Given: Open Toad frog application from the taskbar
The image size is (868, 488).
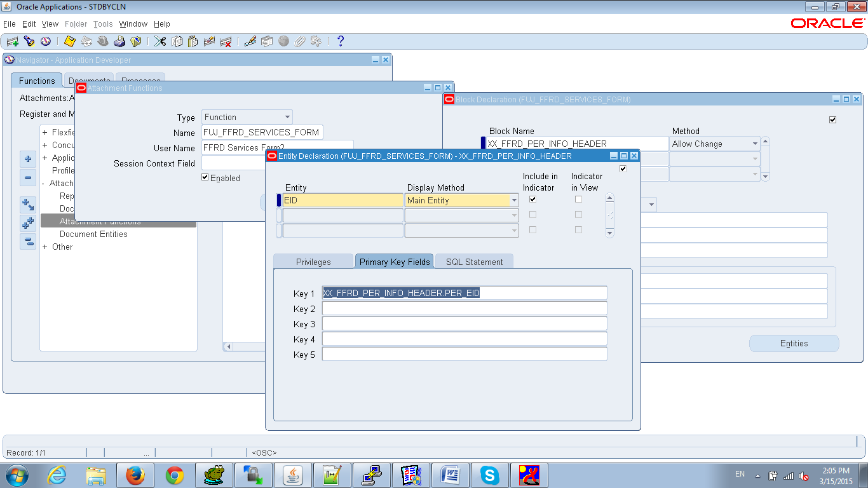Looking at the screenshot, I should pyautogui.click(x=214, y=475).
